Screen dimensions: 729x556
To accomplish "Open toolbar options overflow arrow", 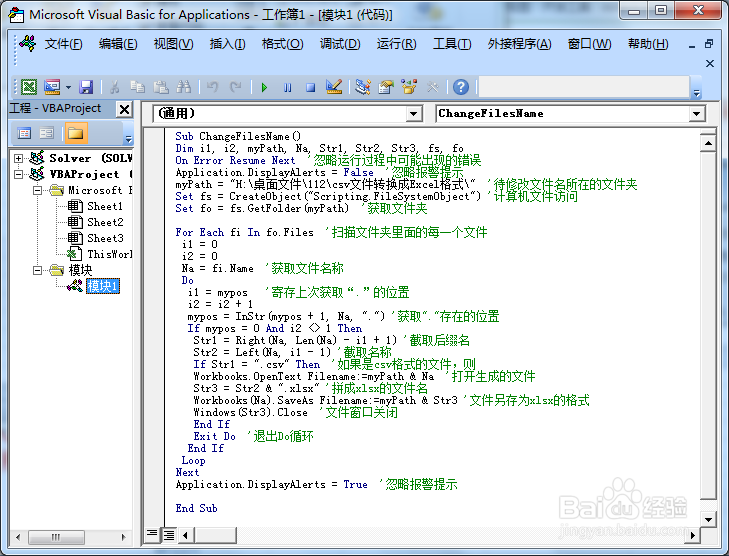I will [696, 93].
